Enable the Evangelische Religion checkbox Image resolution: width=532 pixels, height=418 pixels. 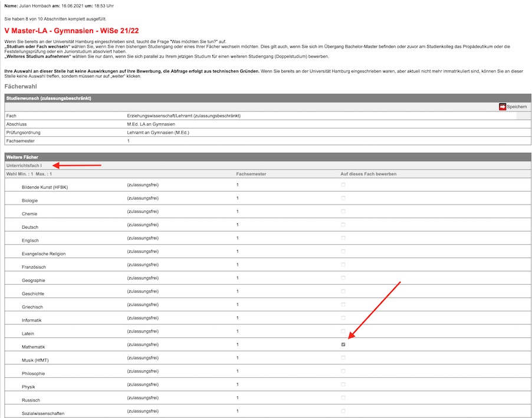(343, 251)
